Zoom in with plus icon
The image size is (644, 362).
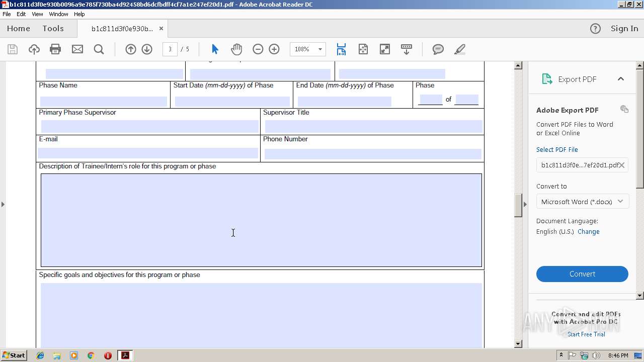click(x=274, y=49)
